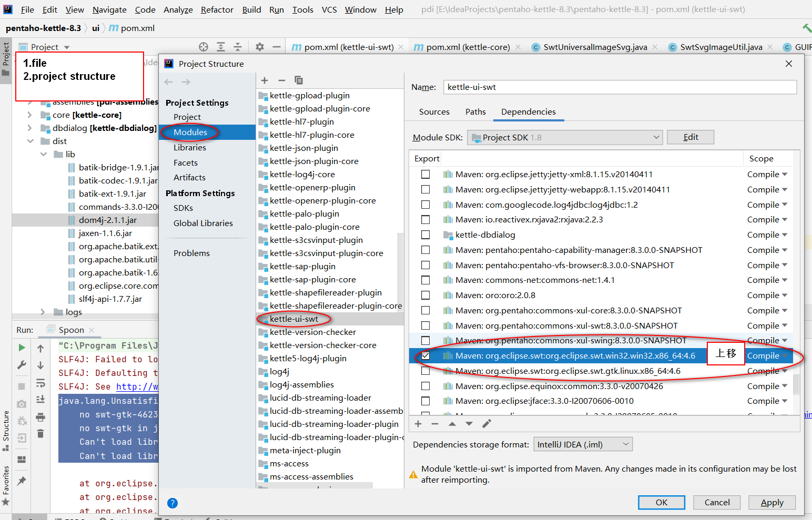This screenshot has height=520, width=812.
Task: Check export for log4jdbc dependency
Action: pos(425,205)
